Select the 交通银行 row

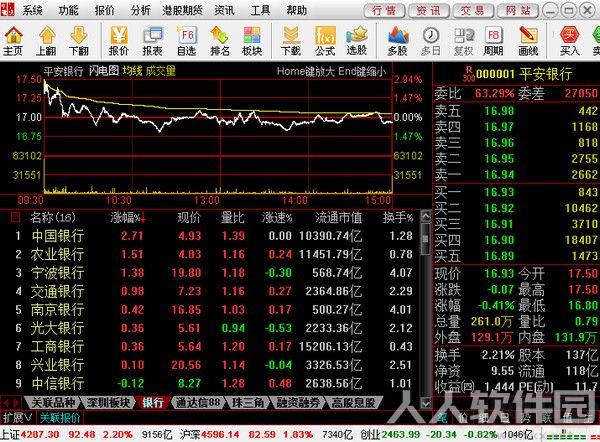(x=210, y=291)
